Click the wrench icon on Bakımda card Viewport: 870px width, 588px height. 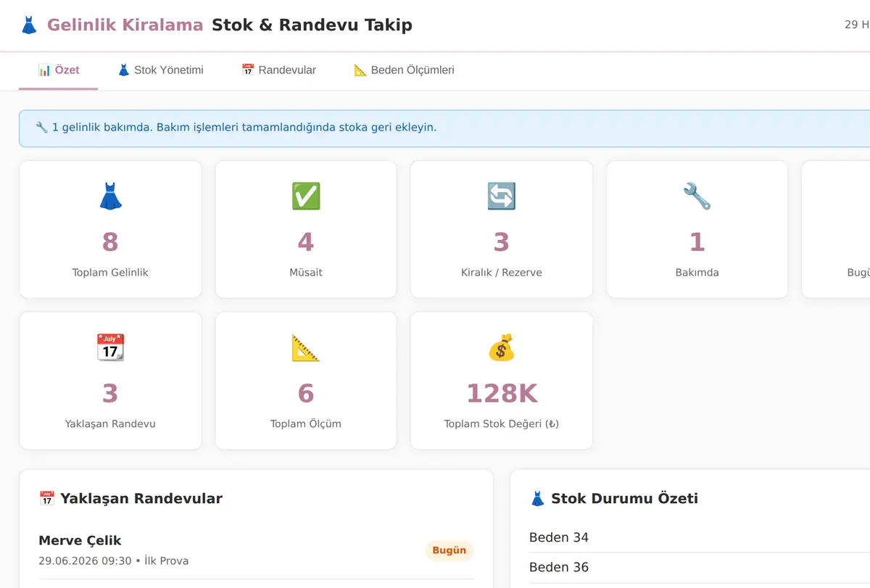coord(697,196)
